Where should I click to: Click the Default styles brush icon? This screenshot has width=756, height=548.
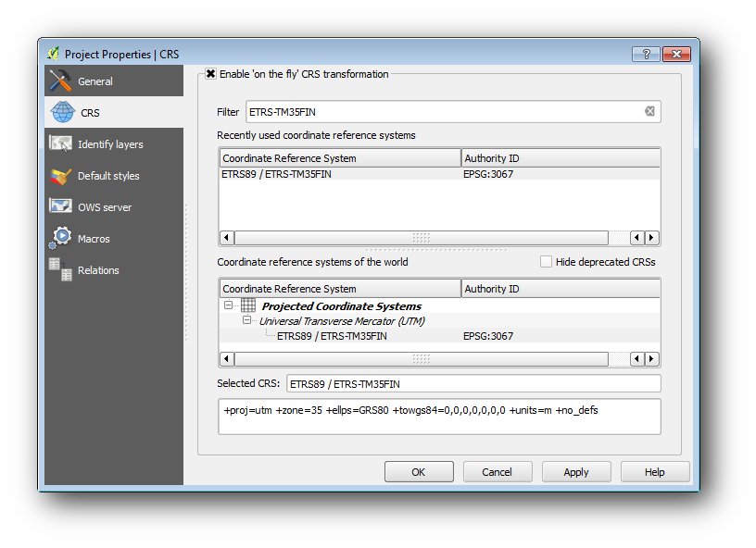coord(61,176)
